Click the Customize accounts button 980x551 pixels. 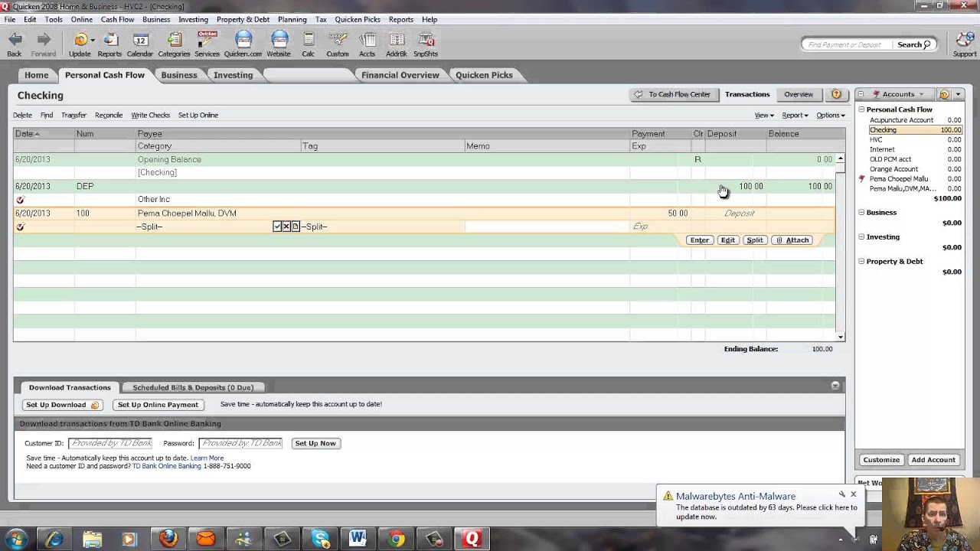coord(881,460)
